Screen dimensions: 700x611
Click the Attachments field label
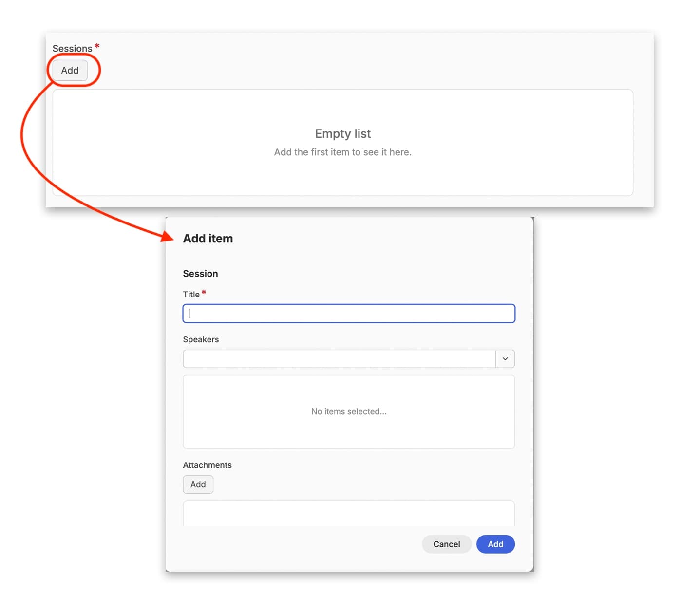[207, 465]
